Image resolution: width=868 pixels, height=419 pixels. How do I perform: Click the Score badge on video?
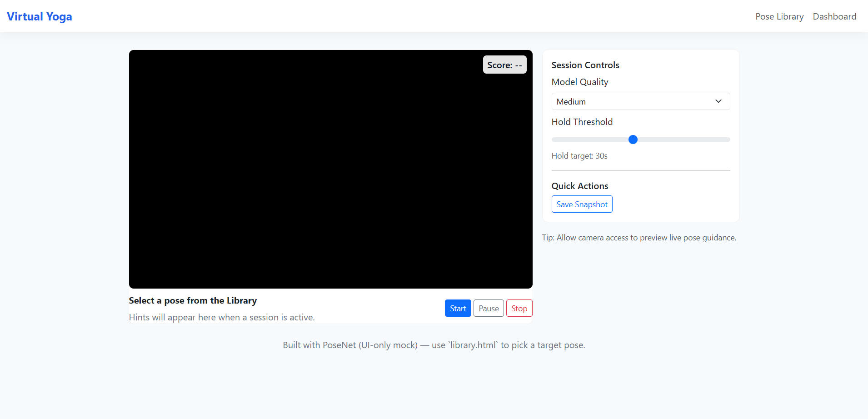[504, 65]
